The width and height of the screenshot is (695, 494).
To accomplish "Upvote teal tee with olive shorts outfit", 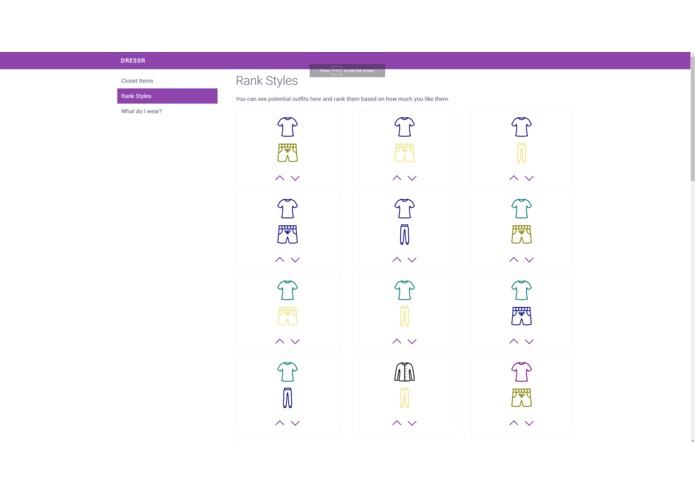I will click(x=514, y=260).
